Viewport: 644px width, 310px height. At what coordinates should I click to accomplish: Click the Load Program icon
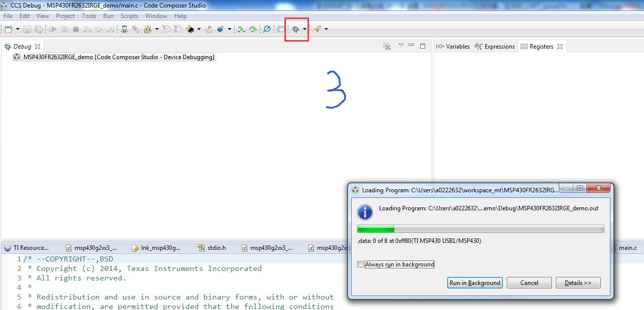[148, 30]
